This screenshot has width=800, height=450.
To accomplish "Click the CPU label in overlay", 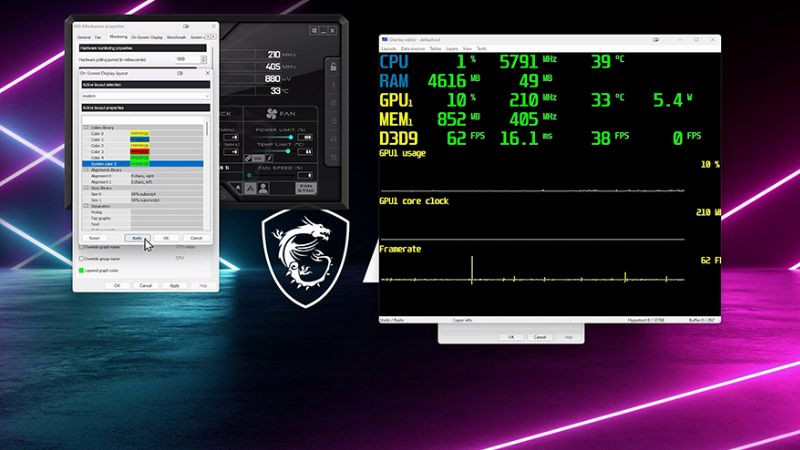I will click(394, 62).
